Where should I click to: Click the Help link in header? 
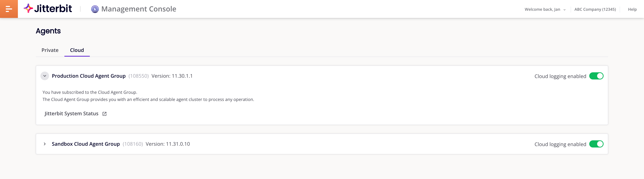pyautogui.click(x=632, y=9)
